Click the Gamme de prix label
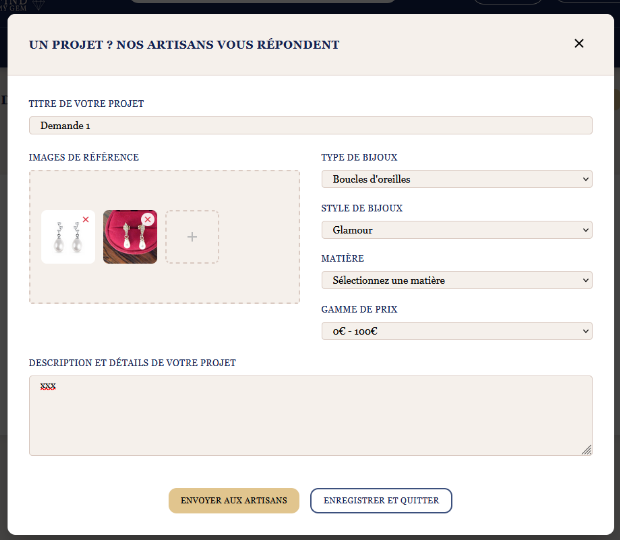 [x=359, y=310]
